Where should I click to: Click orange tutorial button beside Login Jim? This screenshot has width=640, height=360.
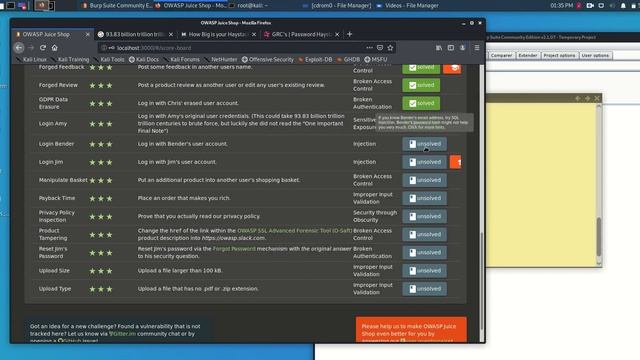click(x=455, y=162)
